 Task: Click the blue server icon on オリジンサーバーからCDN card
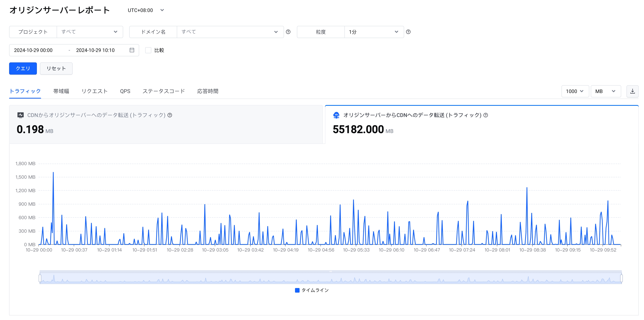click(336, 115)
